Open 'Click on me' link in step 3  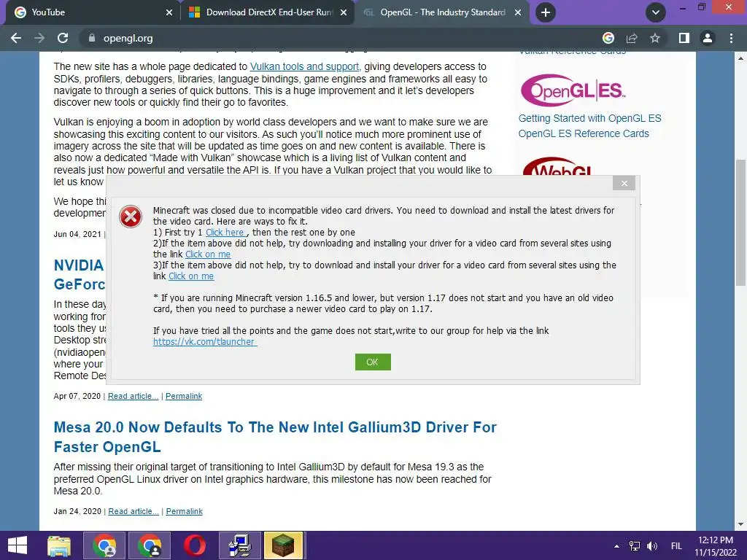click(x=191, y=276)
